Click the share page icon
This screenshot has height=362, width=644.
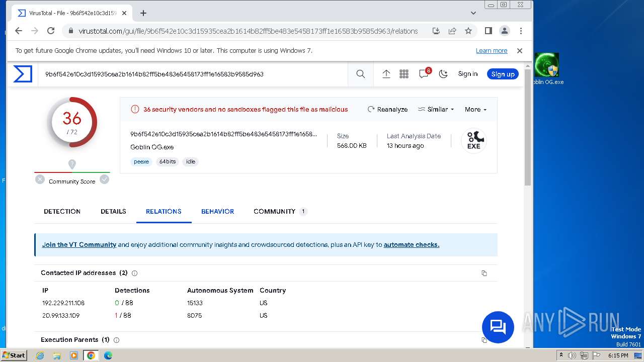[452, 31]
